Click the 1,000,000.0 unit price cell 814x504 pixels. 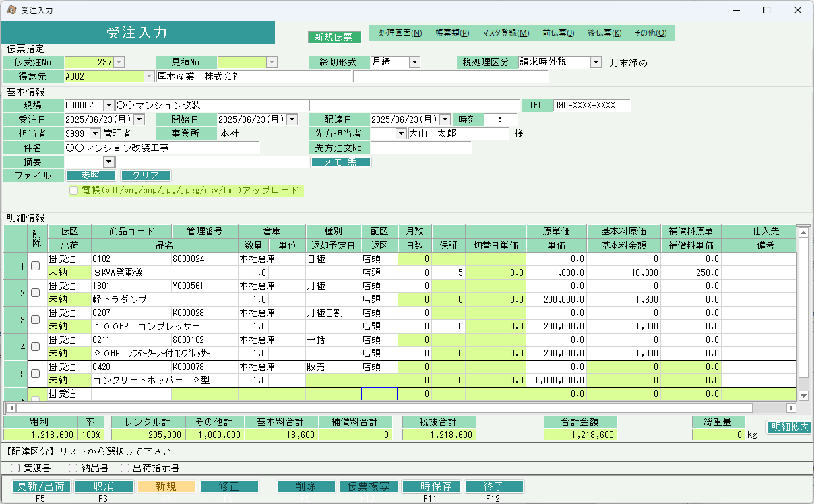tap(556, 380)
